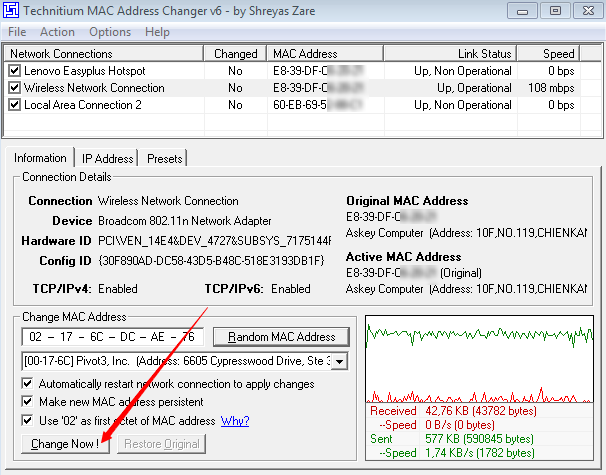The image size is (606, 475).
Task: Maximize the MAC Address Changer window
Action: [555, 11]
